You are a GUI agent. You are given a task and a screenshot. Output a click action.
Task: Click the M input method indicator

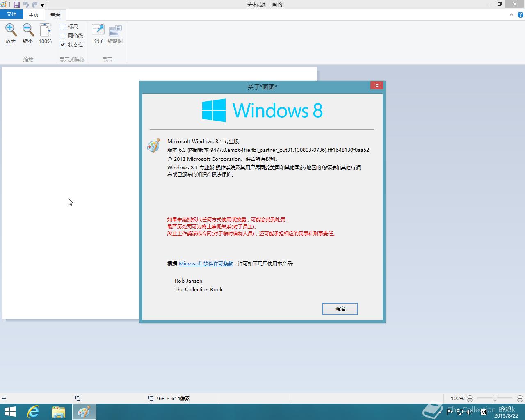(x=483, y=411)
